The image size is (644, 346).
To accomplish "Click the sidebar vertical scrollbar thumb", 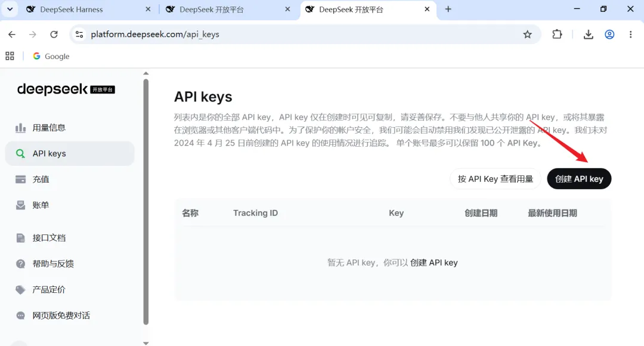I will coord(146,202).
